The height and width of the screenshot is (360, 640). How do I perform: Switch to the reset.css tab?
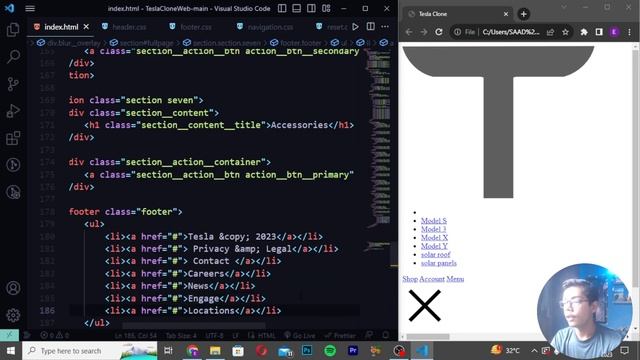click(x=332, y=27)
